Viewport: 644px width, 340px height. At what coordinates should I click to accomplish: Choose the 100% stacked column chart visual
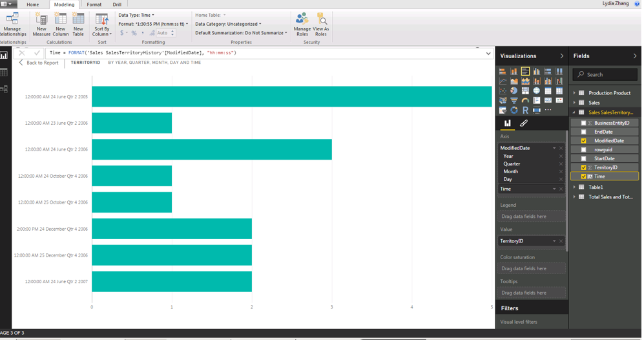(x=559, y=71)
